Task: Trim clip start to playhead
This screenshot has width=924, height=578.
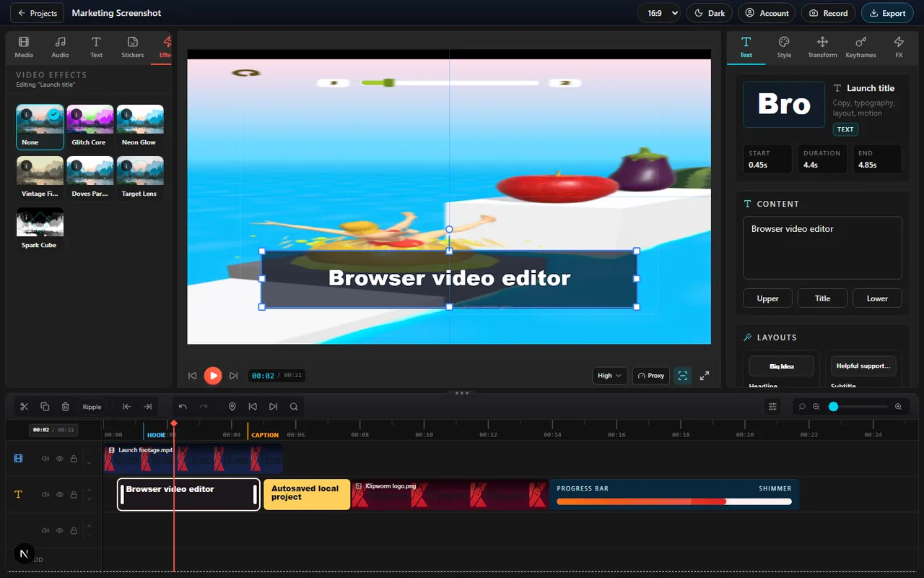Action: 127,407
